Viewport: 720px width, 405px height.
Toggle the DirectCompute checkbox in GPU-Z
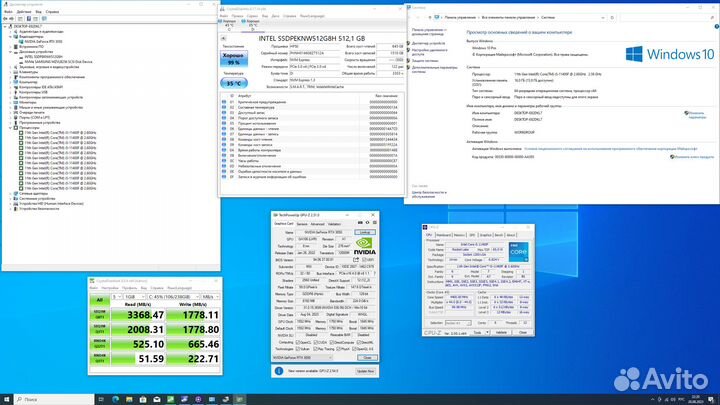tap(332, 343)
